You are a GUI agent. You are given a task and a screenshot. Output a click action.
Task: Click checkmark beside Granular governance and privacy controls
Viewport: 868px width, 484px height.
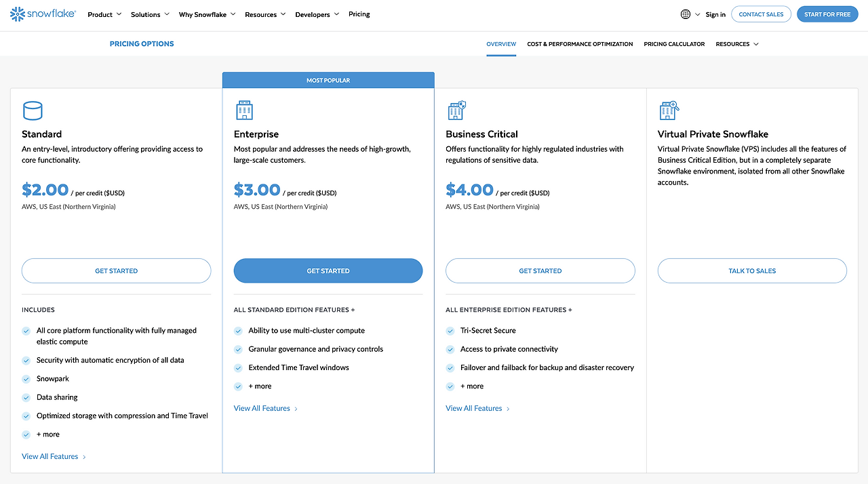(x=238, y=350)
